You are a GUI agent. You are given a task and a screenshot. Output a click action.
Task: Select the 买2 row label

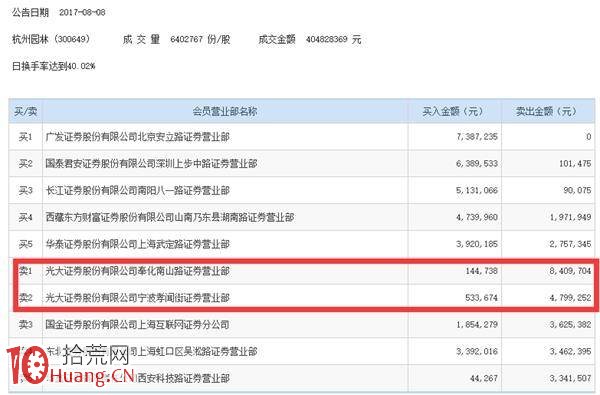[x=26, y=163]
